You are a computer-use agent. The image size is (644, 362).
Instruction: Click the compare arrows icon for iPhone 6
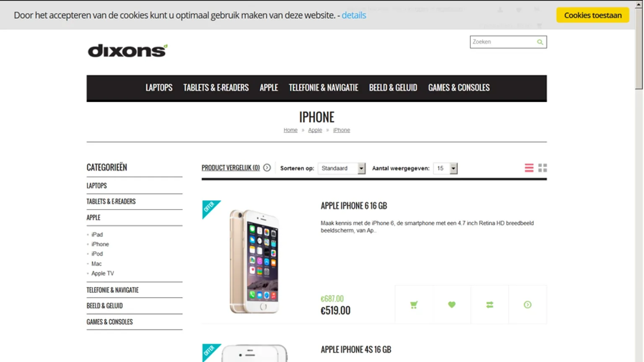tap(490, 305)
